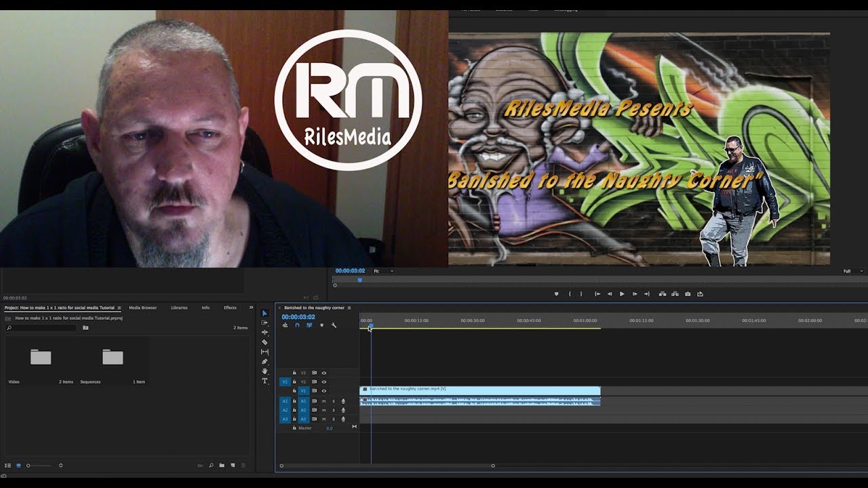This screenshot has height=488, width=868.
Task: Select the Hand tool
Action: click(264, 371)
